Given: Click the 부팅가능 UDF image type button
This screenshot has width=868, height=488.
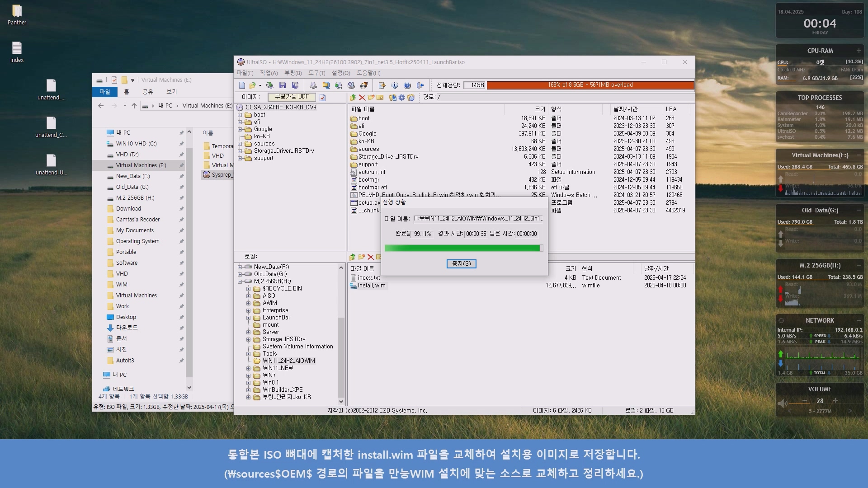Looking at the screenshot, I should [x=292, y=97].
